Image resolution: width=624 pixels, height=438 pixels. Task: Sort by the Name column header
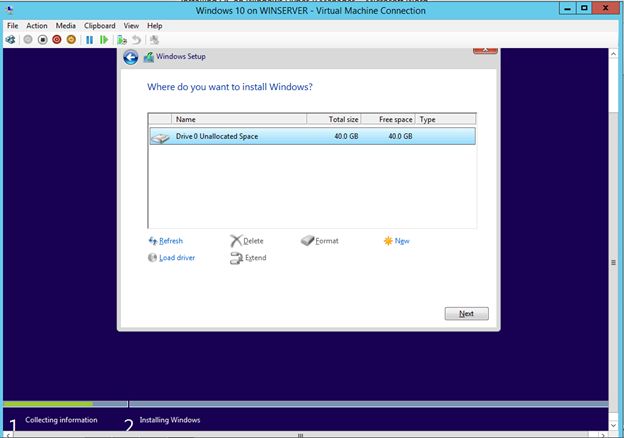[x=239, y=119]
